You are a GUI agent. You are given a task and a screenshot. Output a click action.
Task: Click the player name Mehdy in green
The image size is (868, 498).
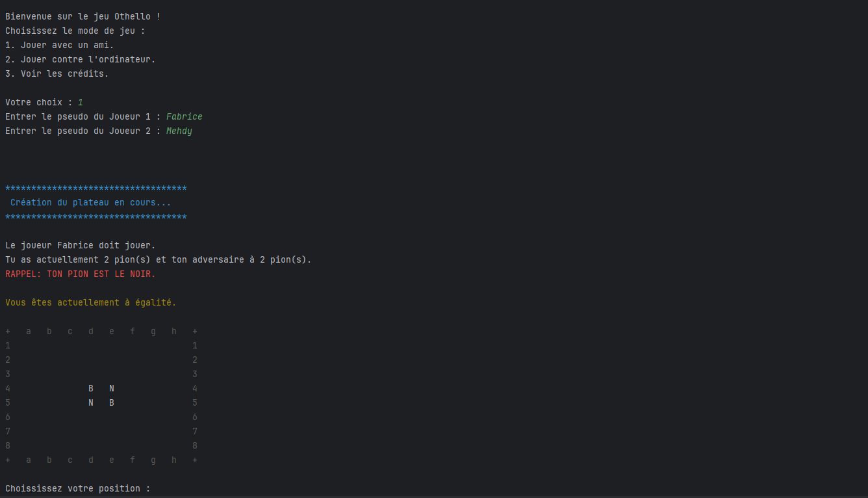179,131
